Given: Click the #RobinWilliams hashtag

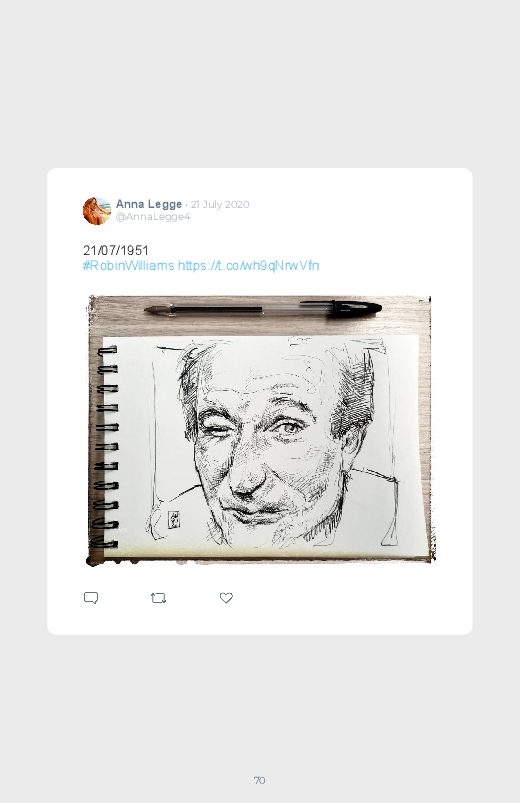Looking at the screenshot, I should click(x=129, y=266).
